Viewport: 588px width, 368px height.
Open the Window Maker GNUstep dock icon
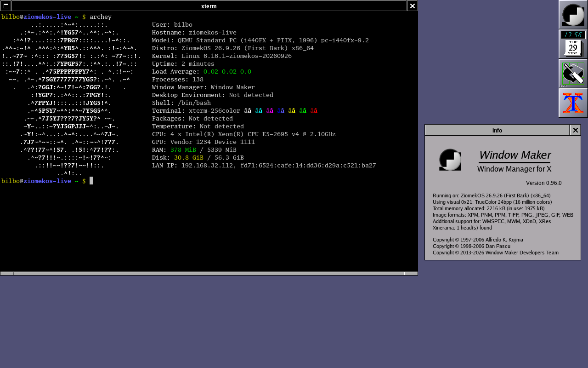click(573, 15)
